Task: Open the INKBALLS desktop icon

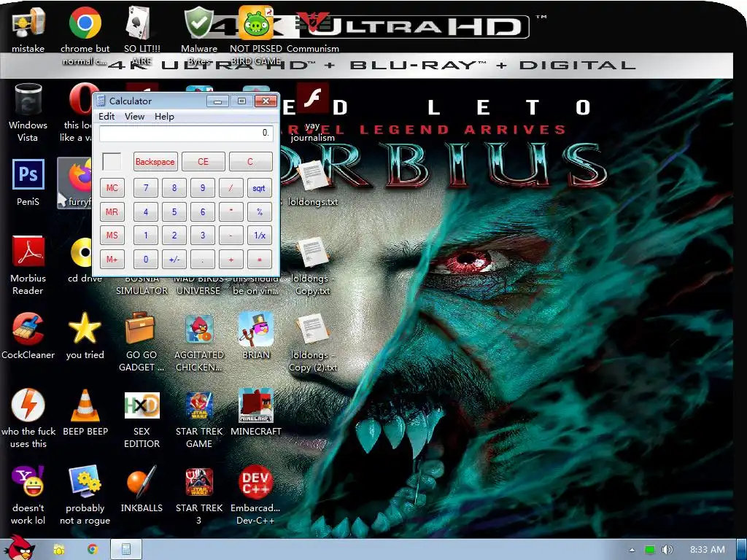Action: (x=142, y=489)
